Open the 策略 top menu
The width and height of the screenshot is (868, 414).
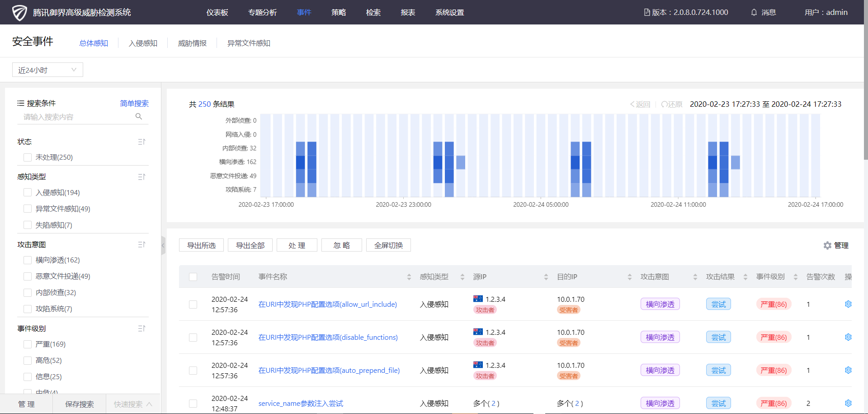[338, 12]
